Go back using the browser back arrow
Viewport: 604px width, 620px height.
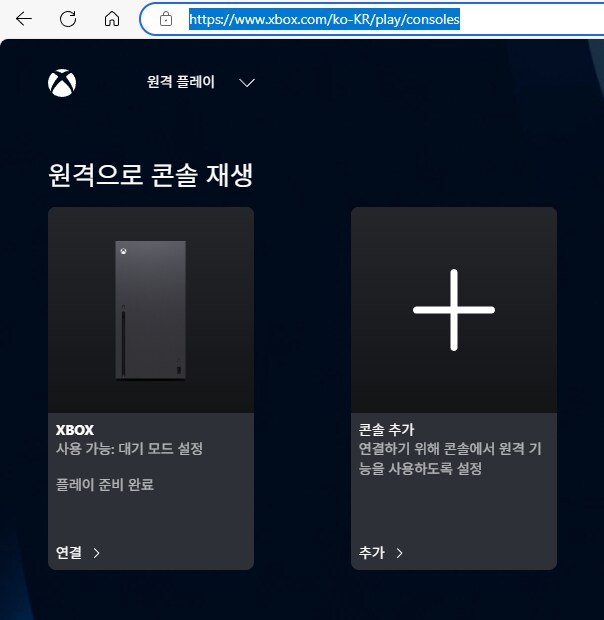[24, 19]
